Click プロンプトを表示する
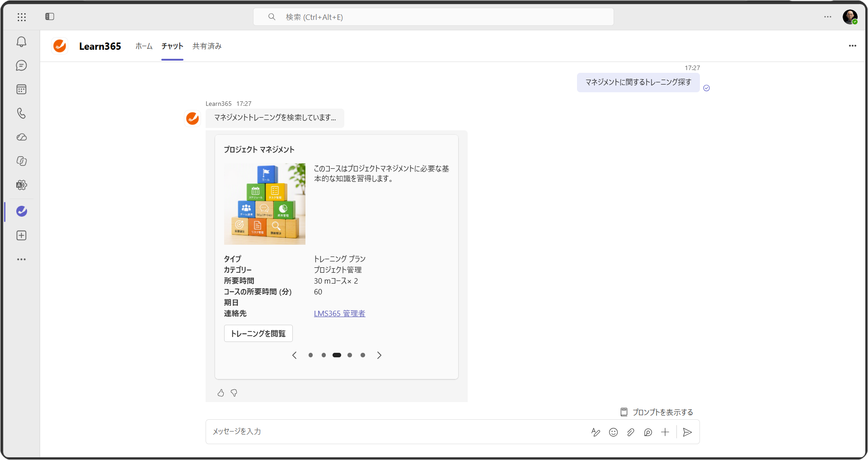Image resolution: width=868 pixels, height=460 pixels. point(657,412)
